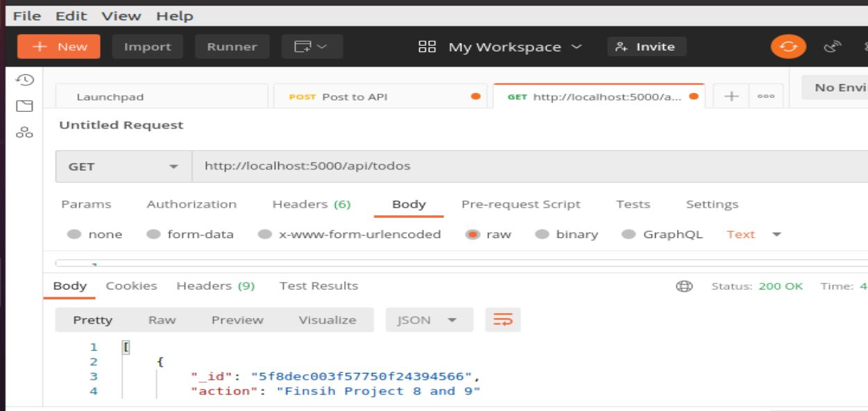868x411 pixels.
Task: Click the Invite button
Action: [x=647, y=47]
